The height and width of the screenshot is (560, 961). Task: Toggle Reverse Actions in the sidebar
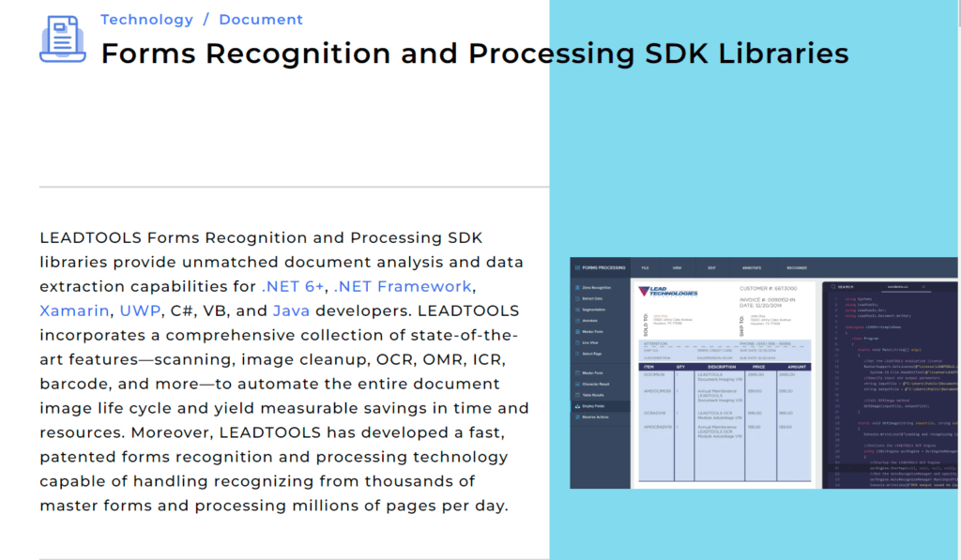click(x=594, y=416)
